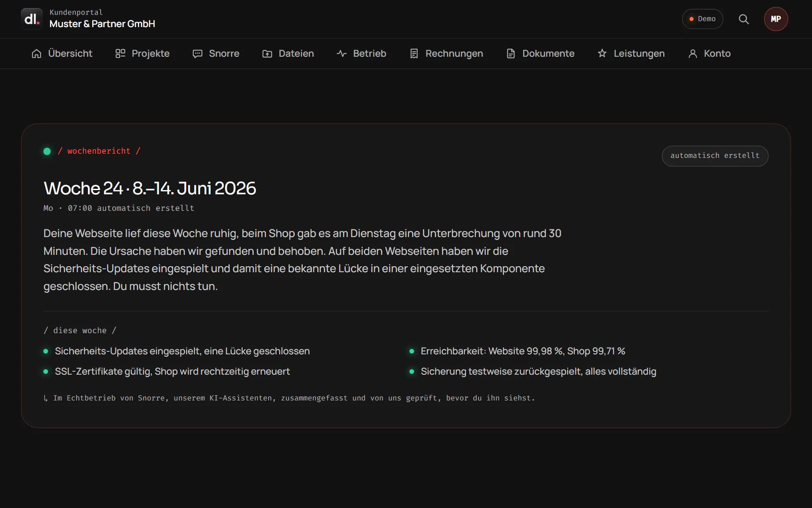Go to the Projekte nav label

pos(151,54)
